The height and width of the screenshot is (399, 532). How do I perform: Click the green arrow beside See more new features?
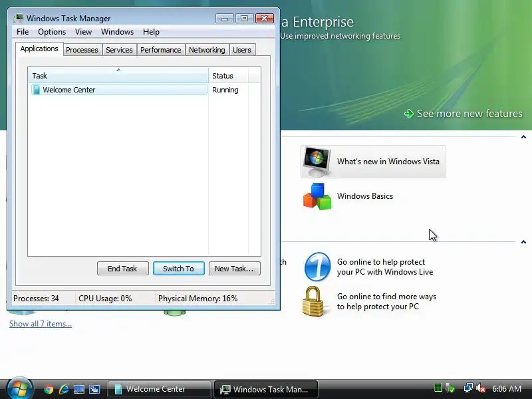(x=409, y=114)
